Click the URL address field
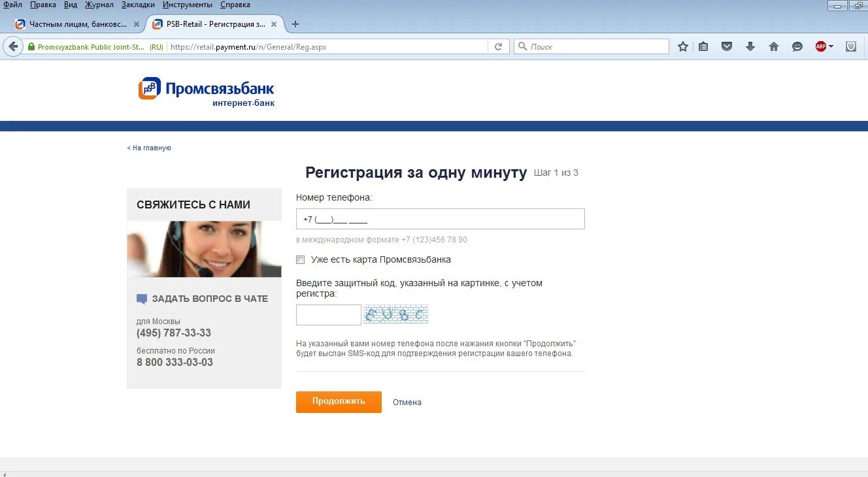This screenshot has height=477, width=868. coord(327,46)
